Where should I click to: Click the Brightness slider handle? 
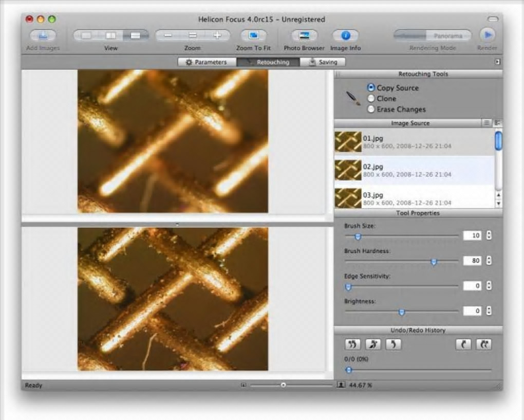pos(402,312)
